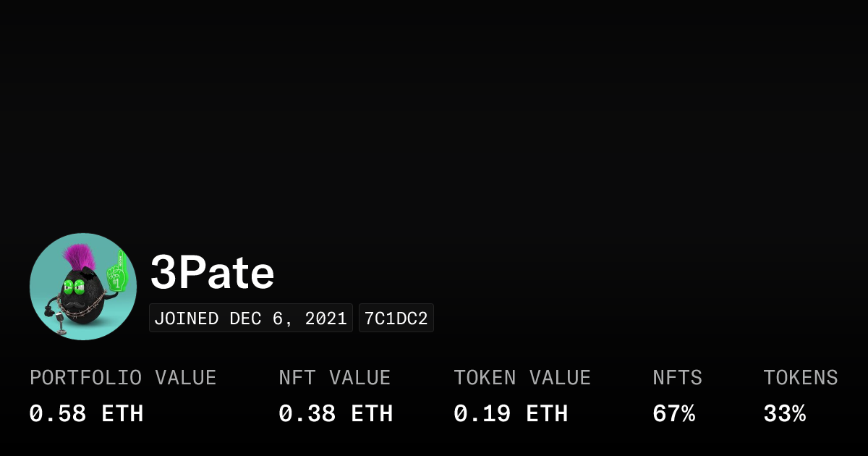Select the 0.38 ETH NFT amount
The image size is (868, 456).
(x=336, y=414)
